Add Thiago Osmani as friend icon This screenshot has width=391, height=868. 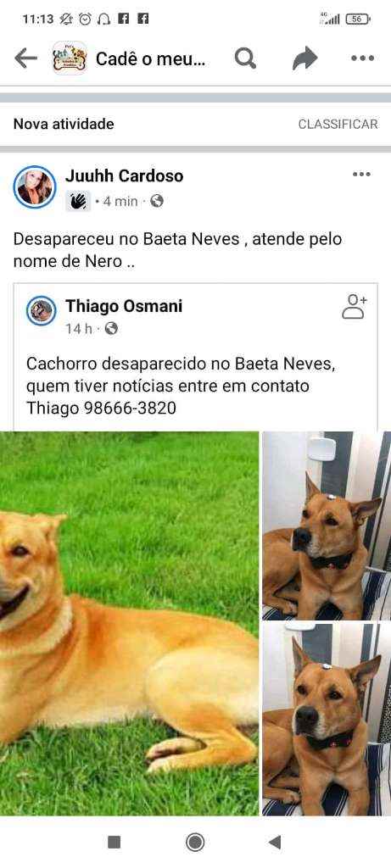point(355,307)
